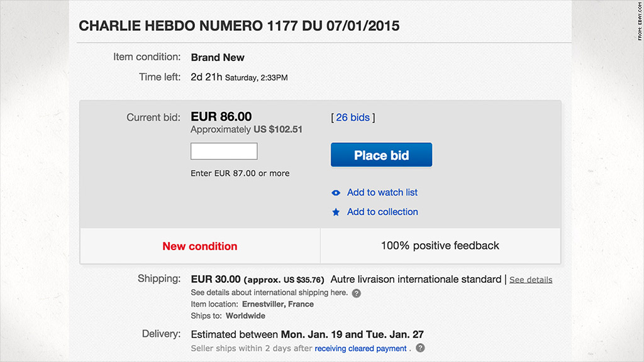644x362 pixels.
Task: Open receiving cleared payment link
Action: pyautogui.click(x=360, y=348)
